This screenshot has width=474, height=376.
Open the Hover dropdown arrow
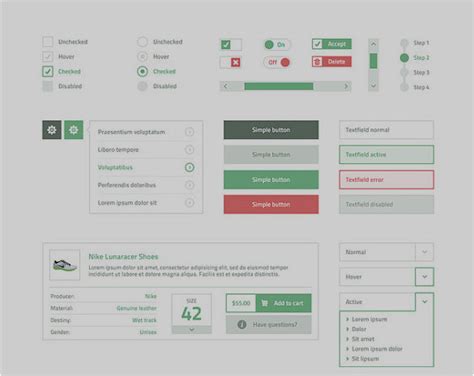(x=424, y=277)
